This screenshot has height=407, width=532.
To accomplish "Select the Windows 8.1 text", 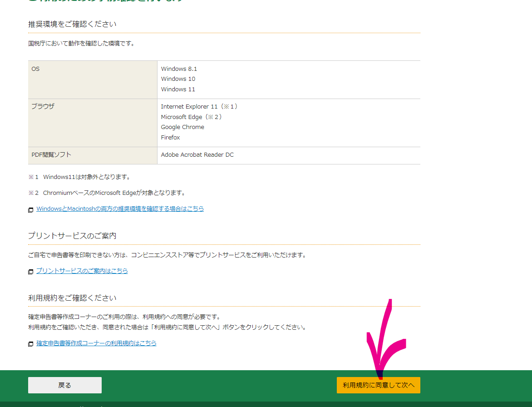I will [179, 69].
